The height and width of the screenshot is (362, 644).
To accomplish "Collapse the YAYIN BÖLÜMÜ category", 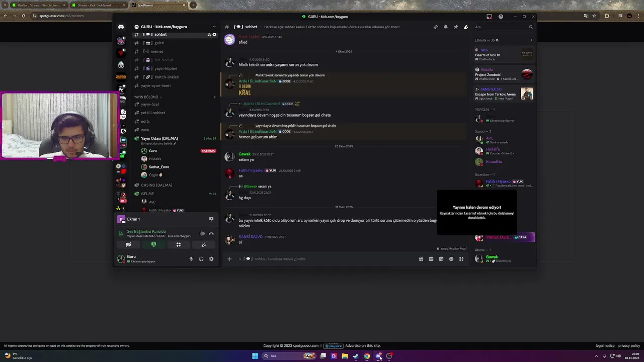I will [x=147, y=97].
